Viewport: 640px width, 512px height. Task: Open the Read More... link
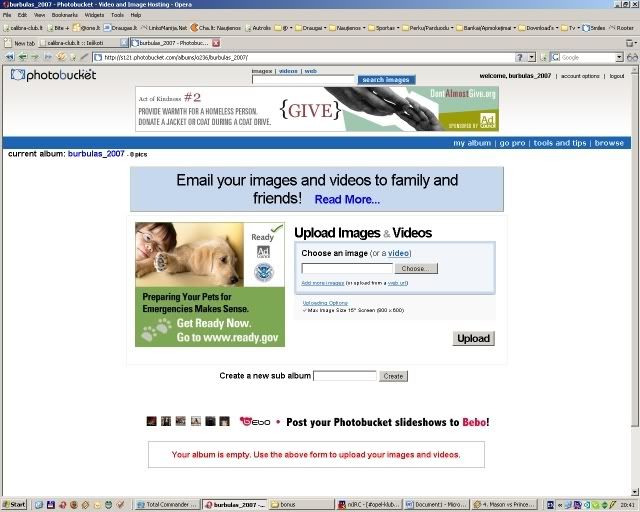(347, 199)
